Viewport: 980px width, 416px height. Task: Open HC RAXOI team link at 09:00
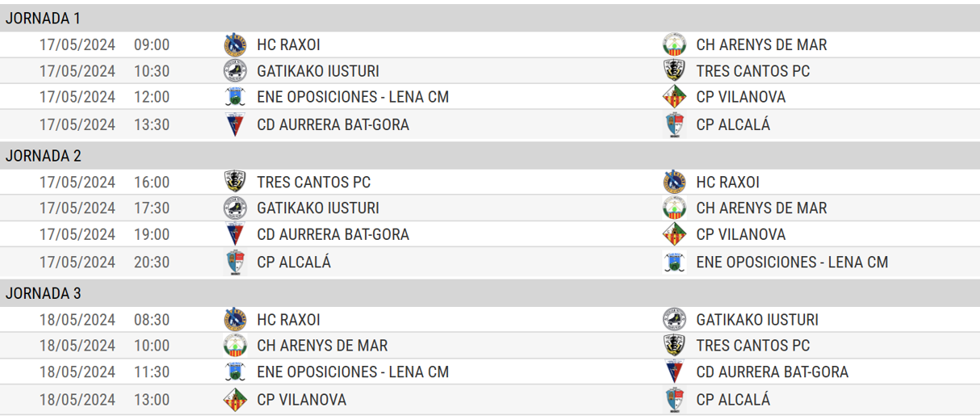click(288, 45)
